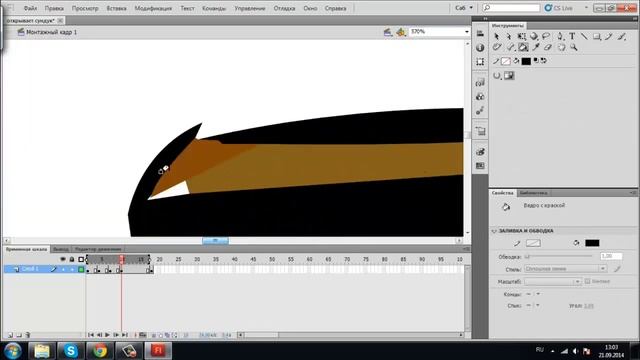The height and width of the screenshot is (360, 640).
Task: Select the Brush tool
Action: 622,37
